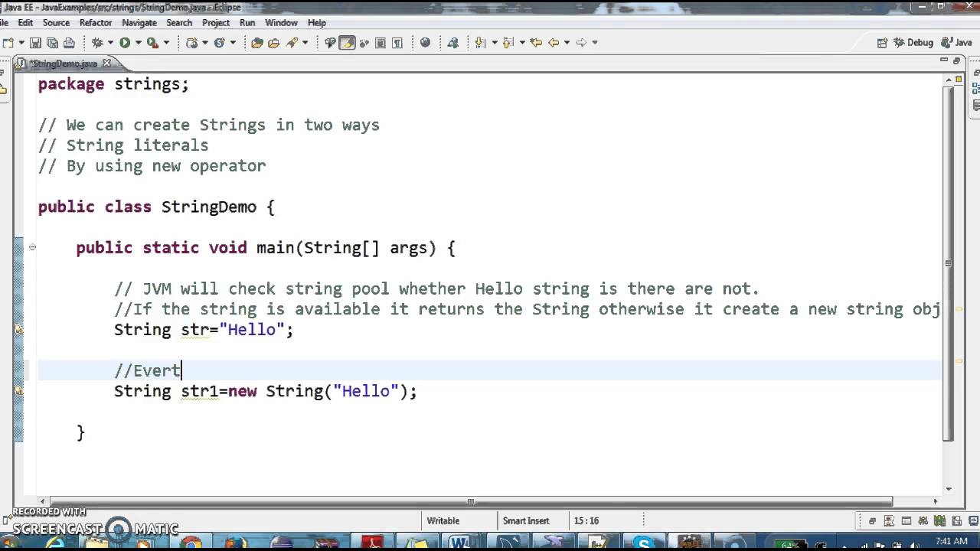Click the Open Task folder icon
Viewport: 980px width, 551px height.
(x=273, y=43)
